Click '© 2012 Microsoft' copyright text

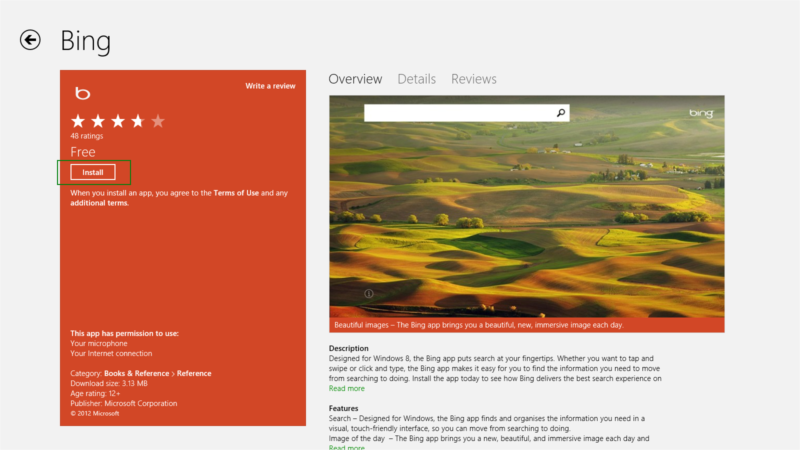click(x=95, y=414)
